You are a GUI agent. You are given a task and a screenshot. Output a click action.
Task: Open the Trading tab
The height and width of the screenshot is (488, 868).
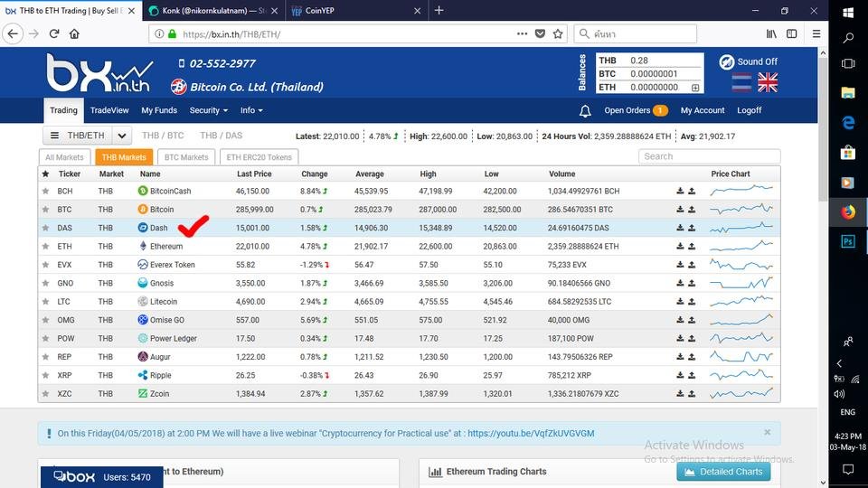pyautogui.click(x=63, y=110)
